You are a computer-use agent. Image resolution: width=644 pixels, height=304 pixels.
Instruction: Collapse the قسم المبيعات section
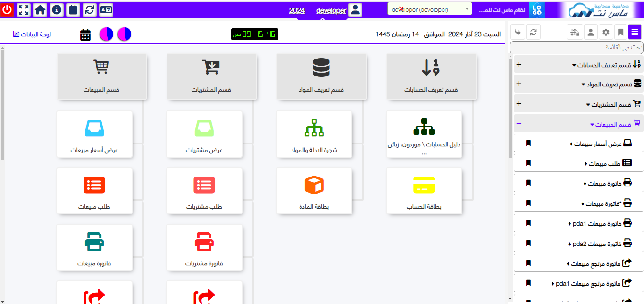click(519, 123)
